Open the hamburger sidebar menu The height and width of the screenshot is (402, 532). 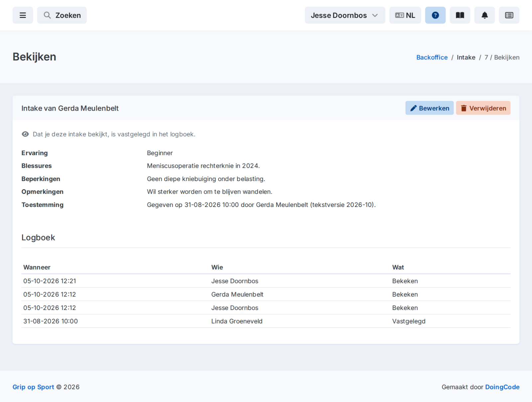click(23, 15)
